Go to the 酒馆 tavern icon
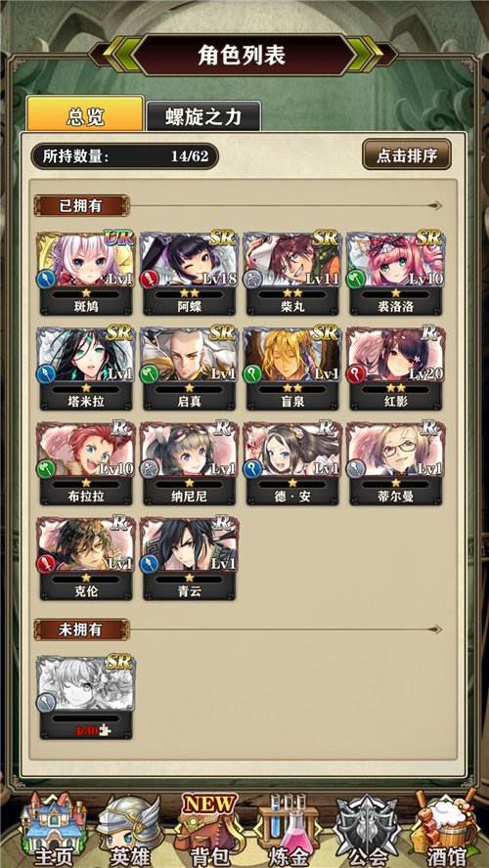The width and height of the screenshot is (489, 868). point(445,830)
